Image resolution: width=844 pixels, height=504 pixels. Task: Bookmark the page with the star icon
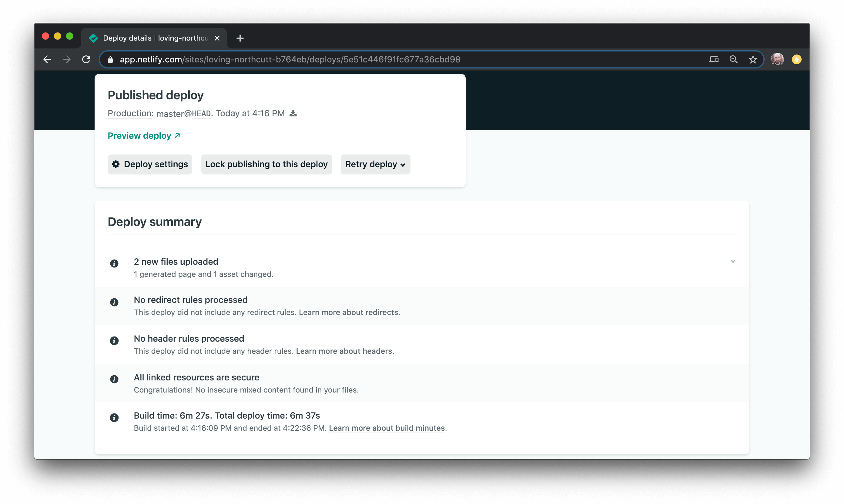click(x=753, y=59)
